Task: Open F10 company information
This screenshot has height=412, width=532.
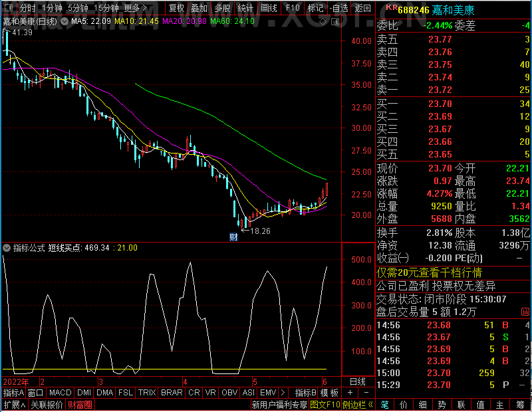Action: pos(293,7)
